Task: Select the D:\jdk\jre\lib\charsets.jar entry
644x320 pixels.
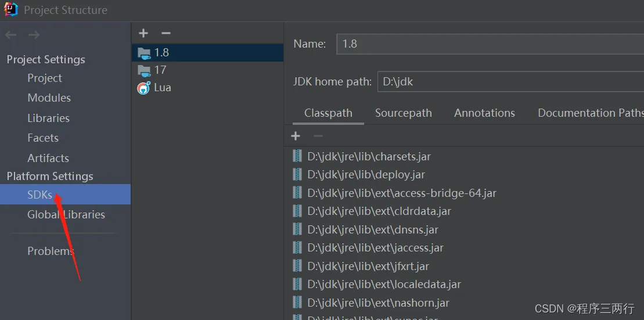Action: pyautogui.click(x=369, y=156)
